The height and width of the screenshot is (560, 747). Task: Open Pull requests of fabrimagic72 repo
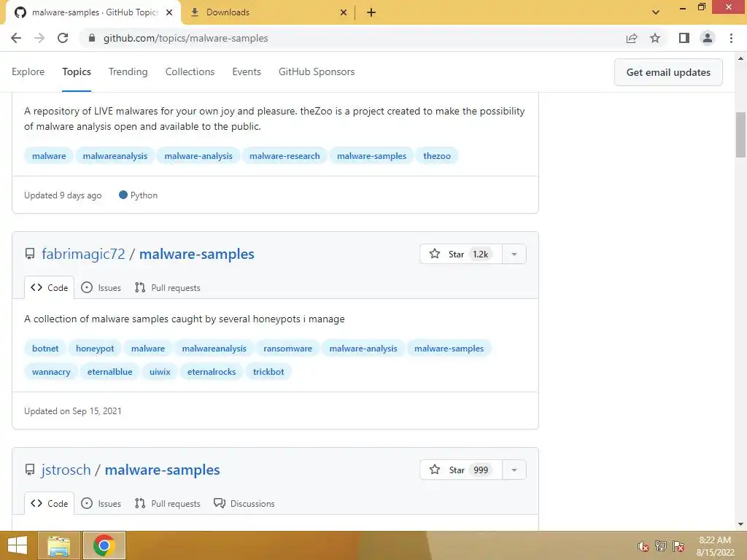pos(168,287)
